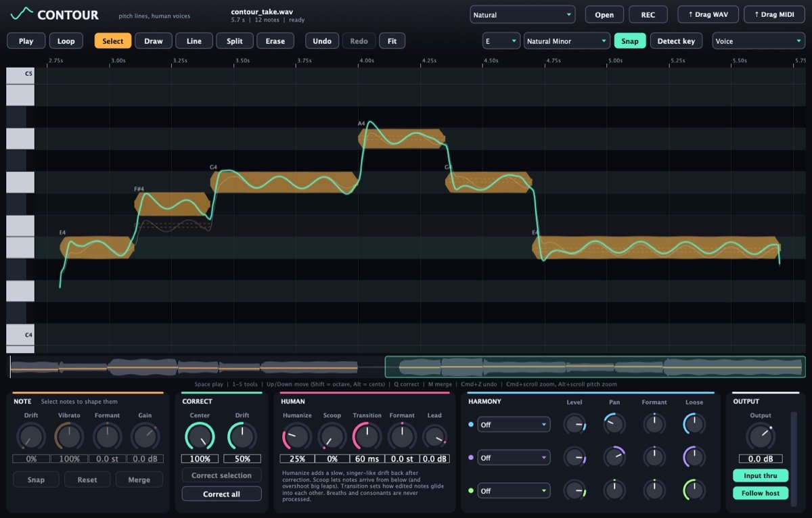
Task: Click the Vibrato knob in Note panel
Action: point(68,436)
